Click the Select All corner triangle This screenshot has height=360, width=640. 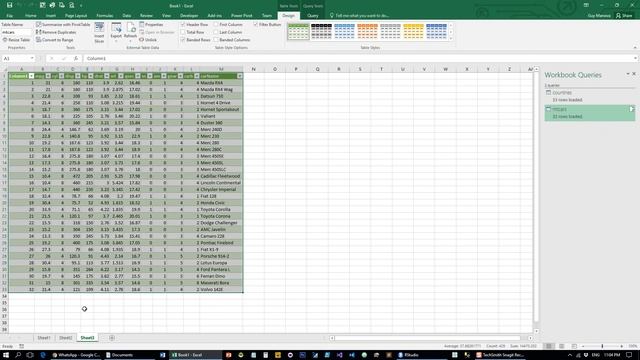point(4,69)
